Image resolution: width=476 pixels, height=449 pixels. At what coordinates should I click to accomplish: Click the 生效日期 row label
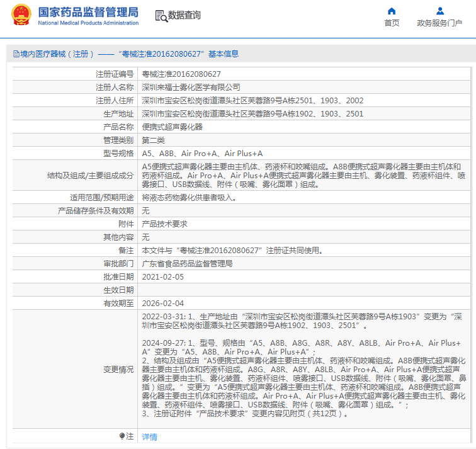point(118,290)
